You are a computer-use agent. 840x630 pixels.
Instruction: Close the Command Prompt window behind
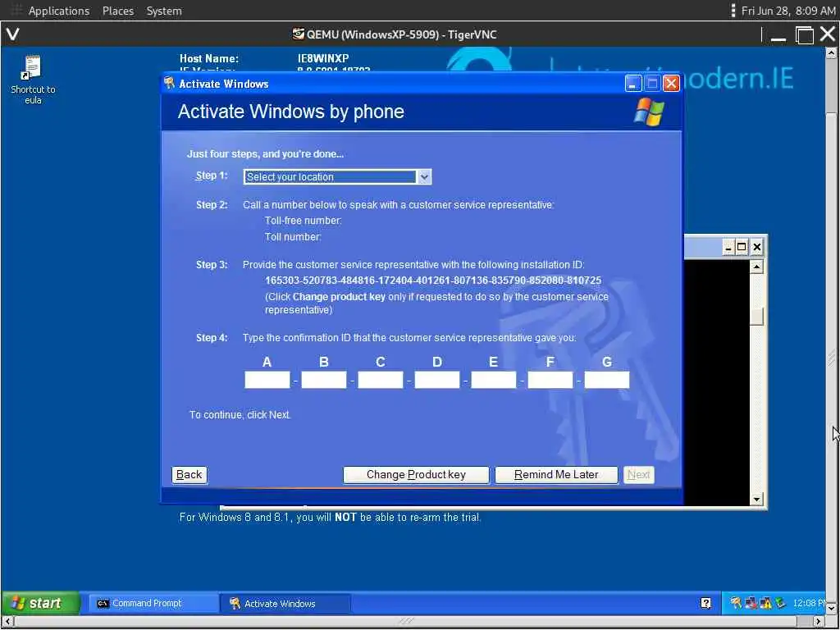(757, 248)
